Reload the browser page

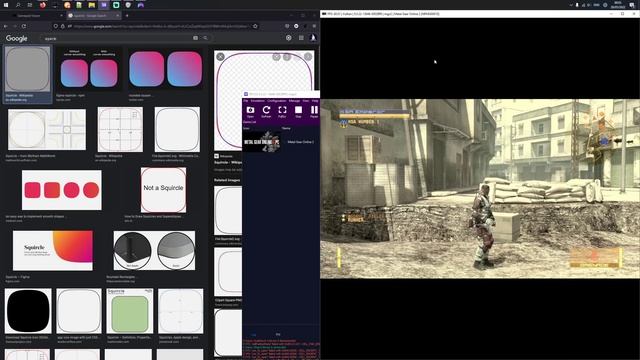pos(24,26)
